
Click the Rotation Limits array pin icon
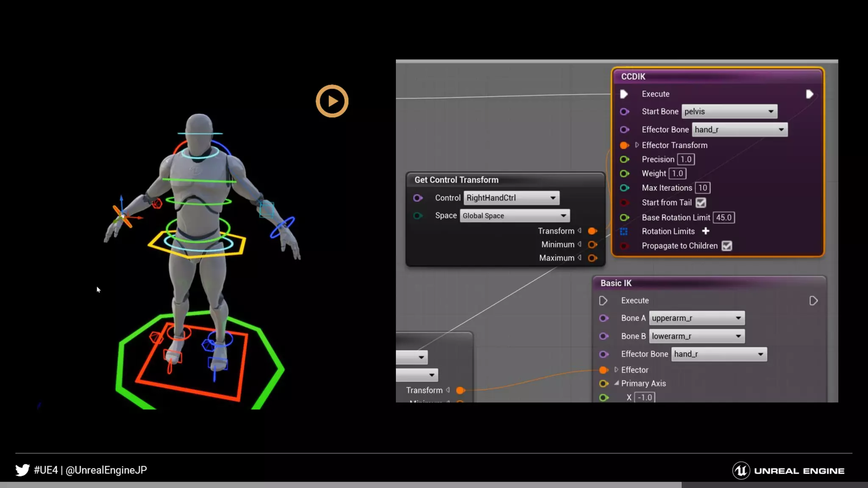624,231
